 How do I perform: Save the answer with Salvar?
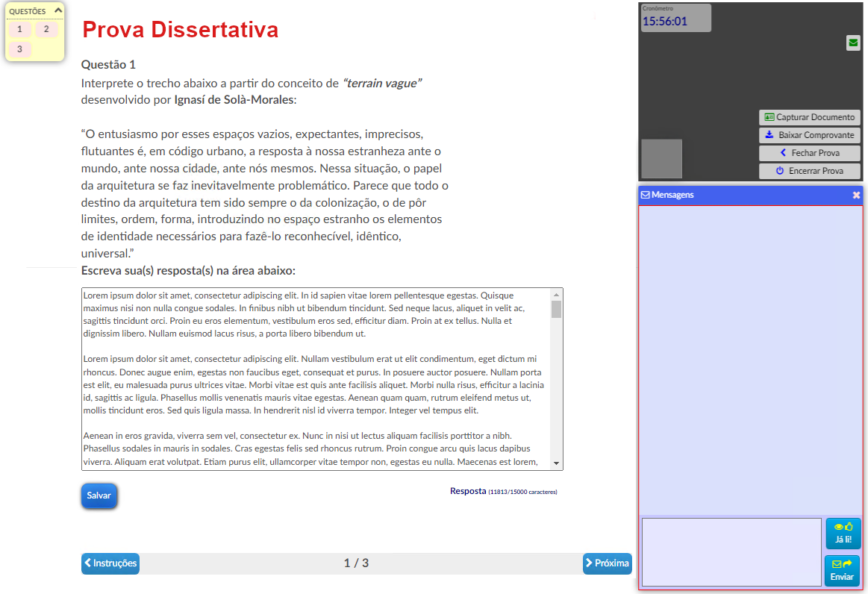tap(99, 495)
